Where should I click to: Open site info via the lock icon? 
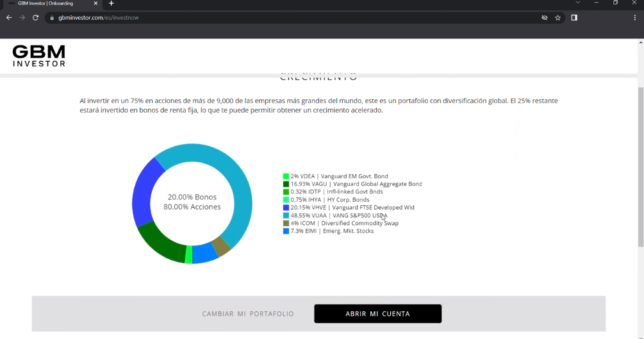[x=52, y=18]
